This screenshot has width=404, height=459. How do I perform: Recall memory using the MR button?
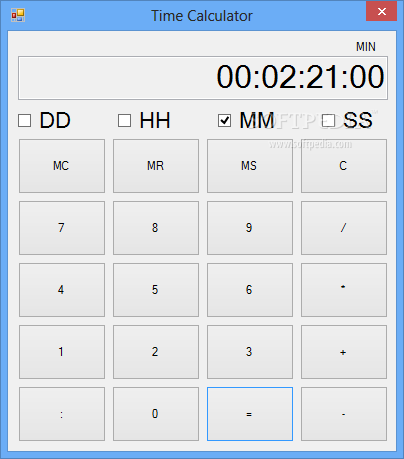point(156,166)
